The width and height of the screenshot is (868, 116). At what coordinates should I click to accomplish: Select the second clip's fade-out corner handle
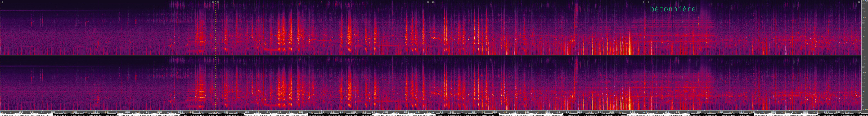point(428,2)
